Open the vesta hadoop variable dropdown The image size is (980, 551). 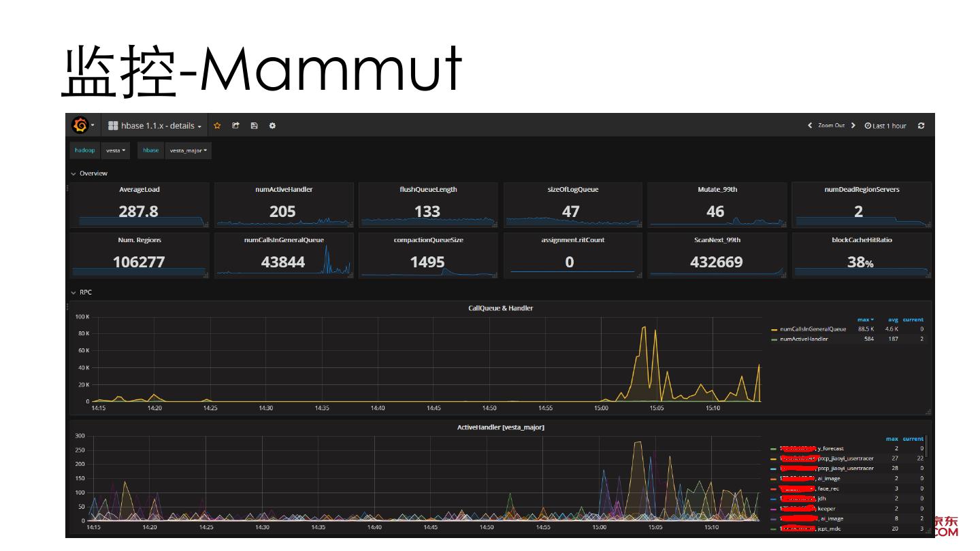115,150
